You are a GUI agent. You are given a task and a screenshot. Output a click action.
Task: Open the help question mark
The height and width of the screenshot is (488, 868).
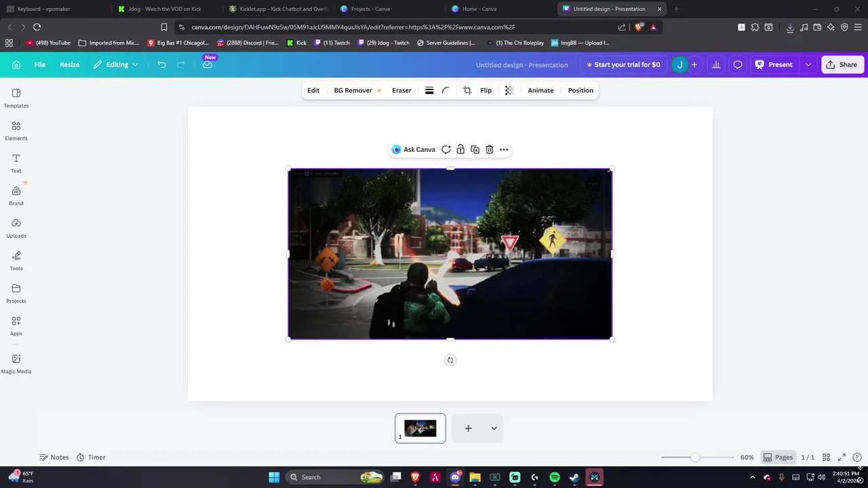pos(857,457)
